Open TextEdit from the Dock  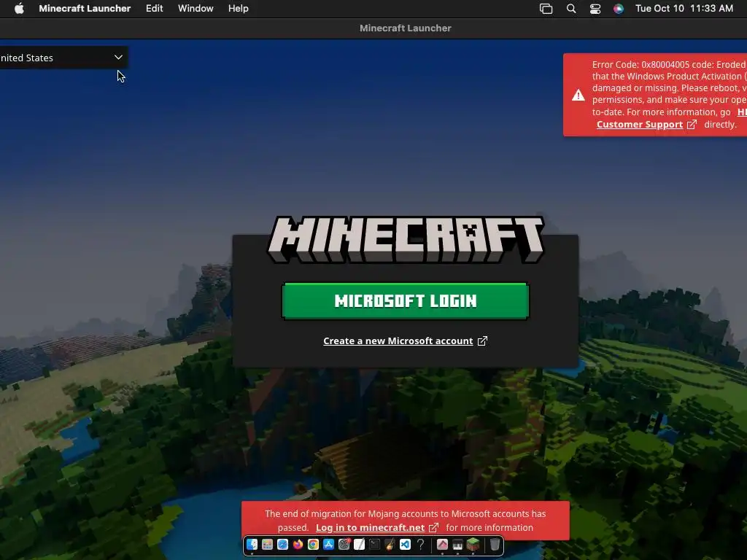pyautogui.click(x=359, y=544)
